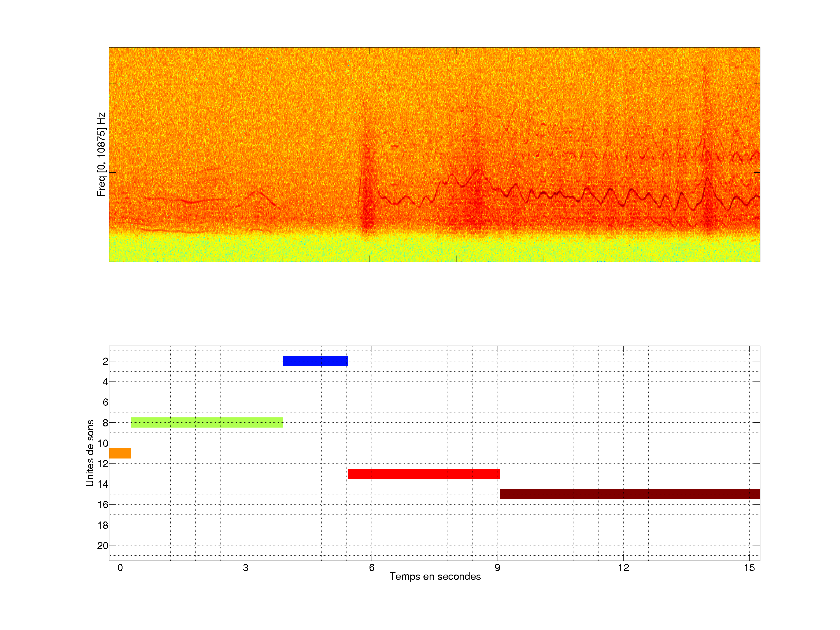840x630 pixels.
Task: Click the bright red bar at unit 13
Action: 423,474
